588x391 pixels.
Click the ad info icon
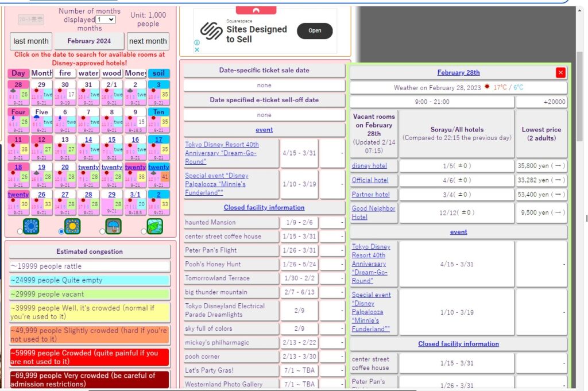pos(197,42)
